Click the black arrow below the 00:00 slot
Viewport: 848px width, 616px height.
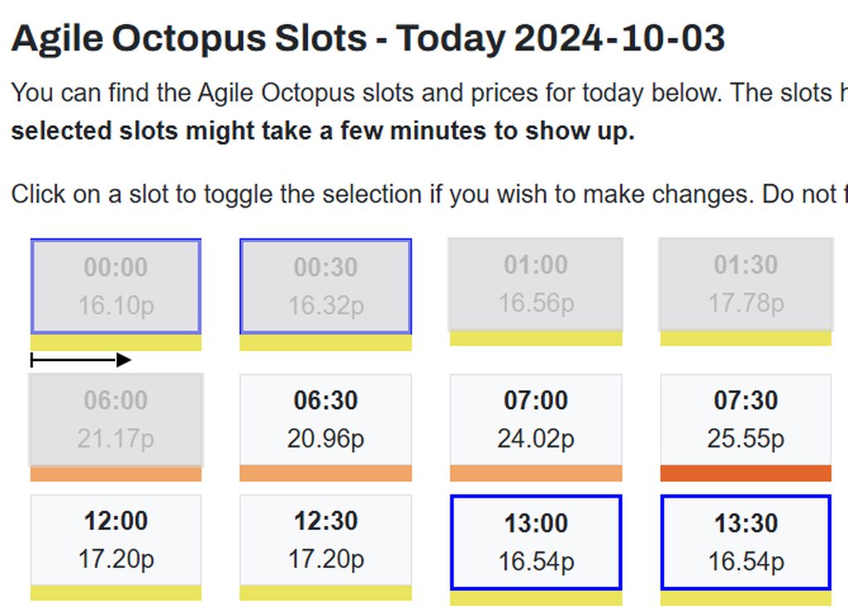point(80,360)
